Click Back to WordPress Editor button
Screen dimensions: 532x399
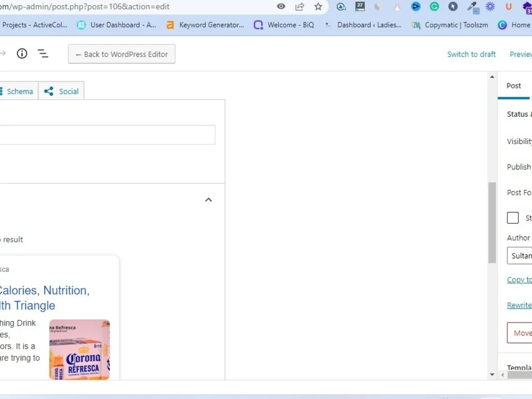click(121, 54)
